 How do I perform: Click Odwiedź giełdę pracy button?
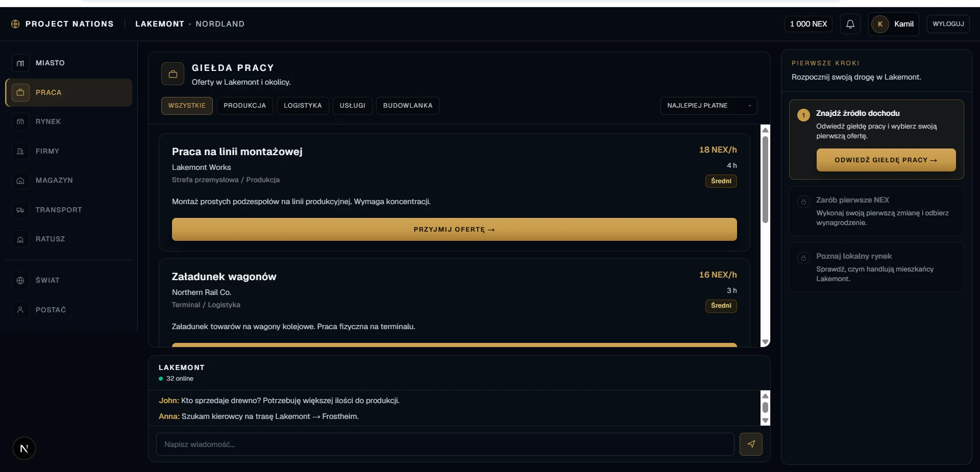click(886, 160)
